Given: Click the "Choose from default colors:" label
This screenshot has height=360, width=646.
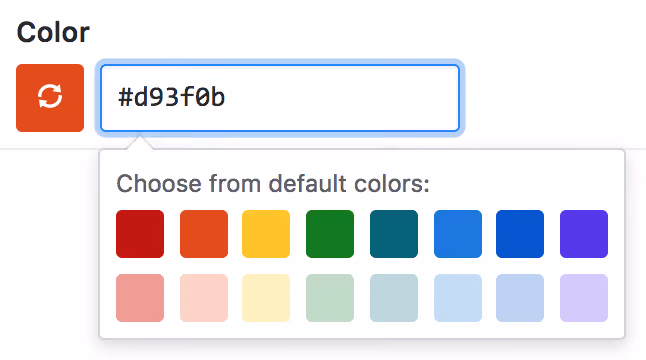Looking at the screenshot, I should coord(273,183).
